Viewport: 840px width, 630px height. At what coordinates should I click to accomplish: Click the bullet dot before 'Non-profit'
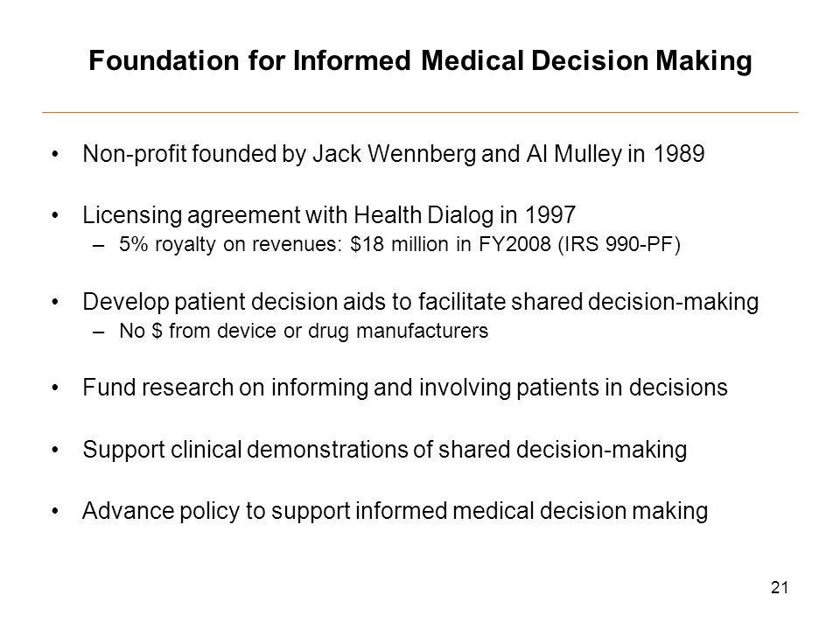coord(54,155)
